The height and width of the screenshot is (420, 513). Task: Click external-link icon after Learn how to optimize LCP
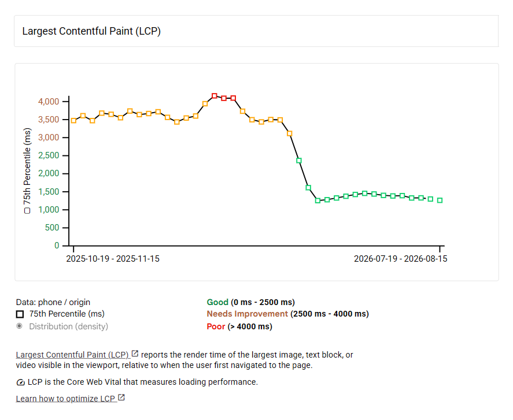pyautogui.click(x=121, y=397)
